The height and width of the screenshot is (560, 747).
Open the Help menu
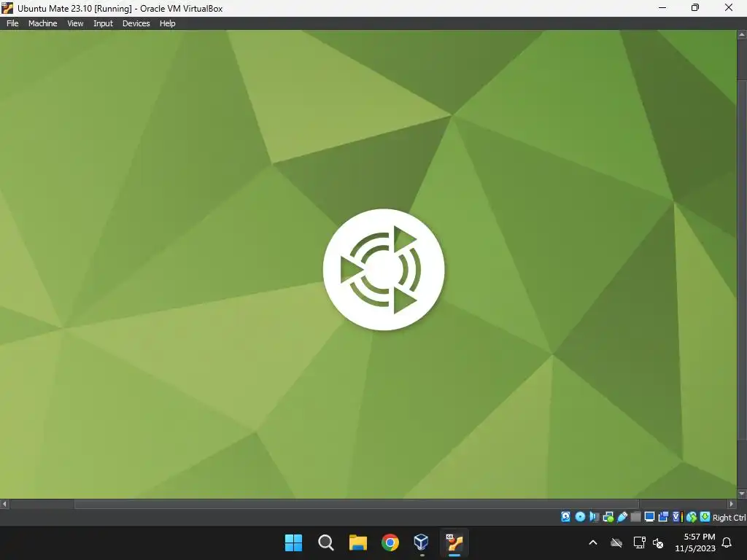[x=167, y=23]
